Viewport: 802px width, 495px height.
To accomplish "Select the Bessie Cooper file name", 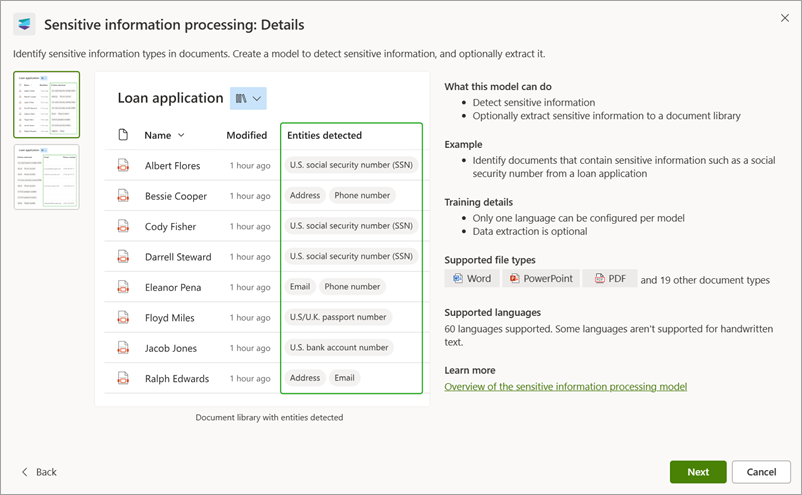I will pyautogui.click(x=175, y=196).
